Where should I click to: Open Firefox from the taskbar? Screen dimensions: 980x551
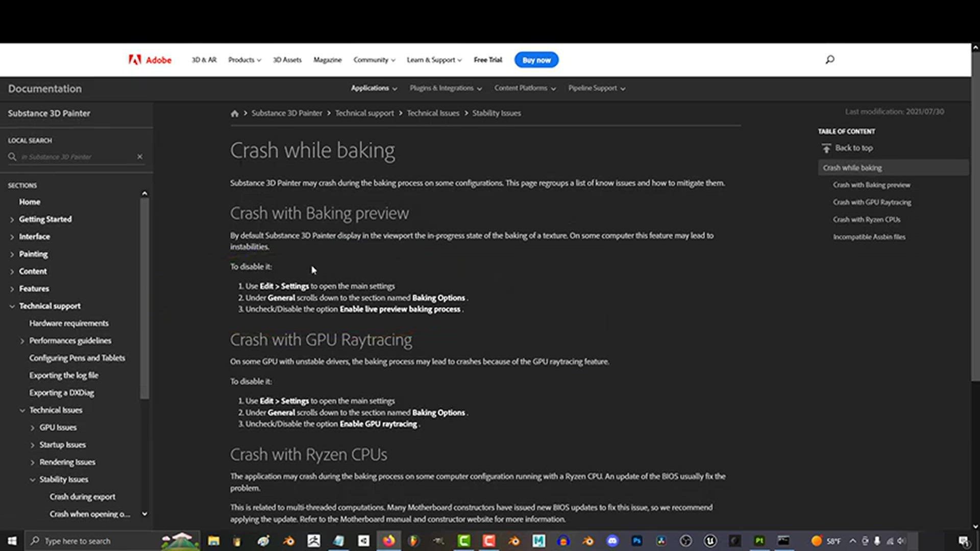pyautogui.click(x=389, y=541)
